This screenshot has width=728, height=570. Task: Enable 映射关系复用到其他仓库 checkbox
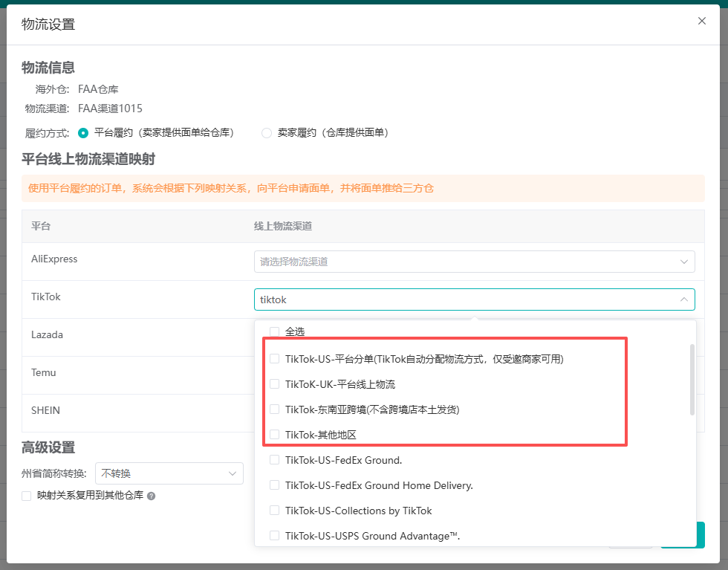(x=27, y=496)
